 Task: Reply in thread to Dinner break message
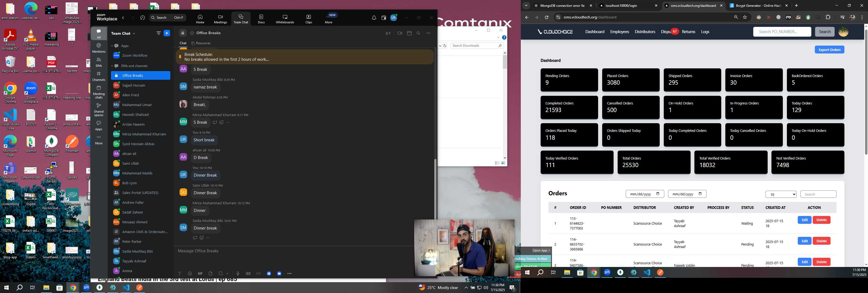(x=195, y=238)
